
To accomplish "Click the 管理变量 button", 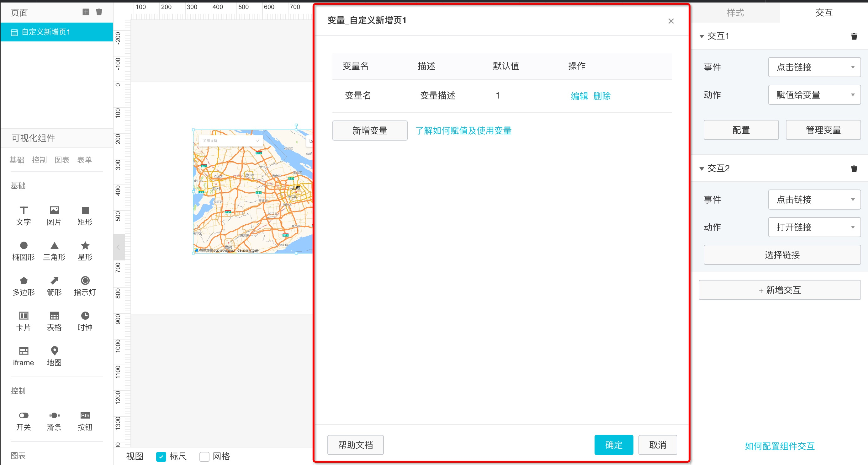I will click(x=823, y=130).
